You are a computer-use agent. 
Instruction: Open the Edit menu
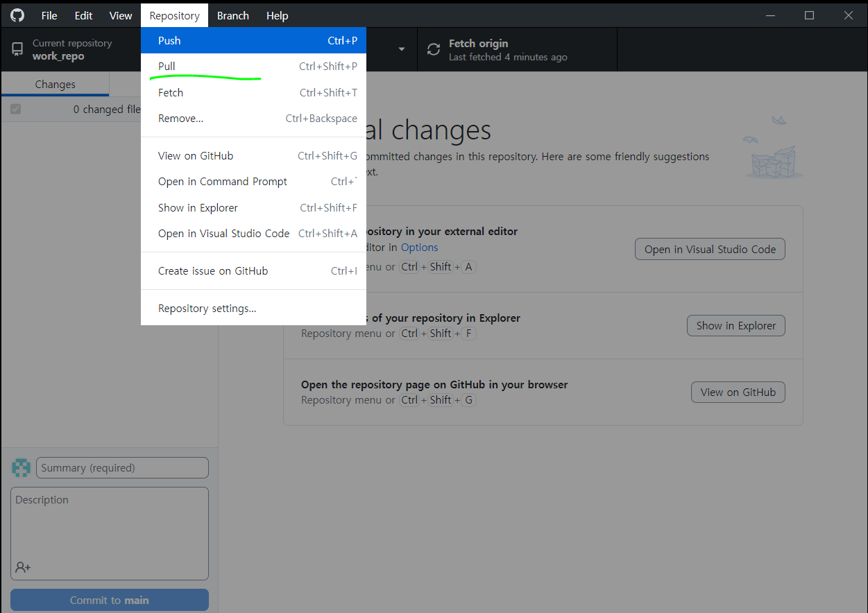(84, 15)
